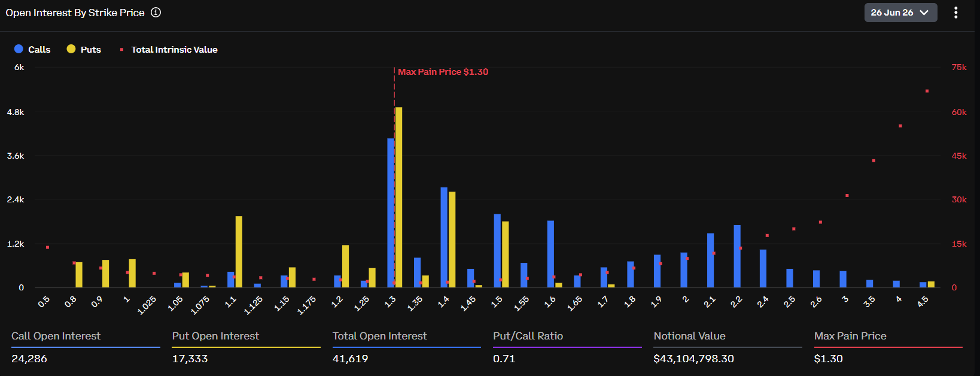This screenshot has height=376, width=980.
Task: Click the 6k left axis label
Action: [19, 68]
